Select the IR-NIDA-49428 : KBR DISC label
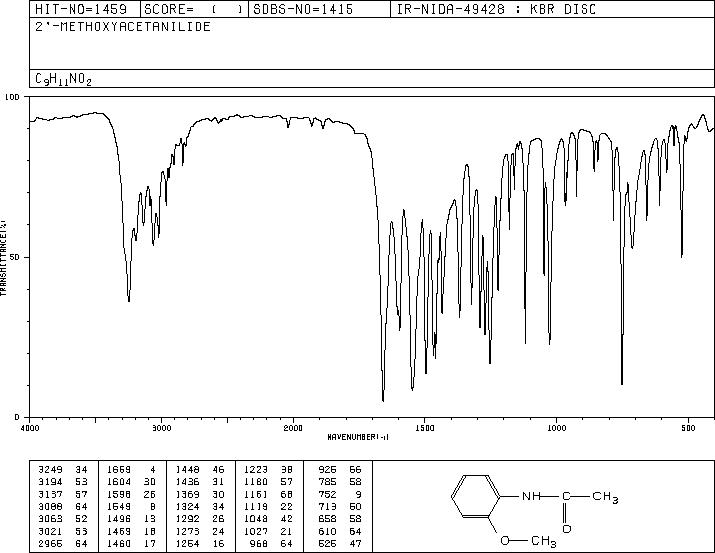 pos(496,9)
